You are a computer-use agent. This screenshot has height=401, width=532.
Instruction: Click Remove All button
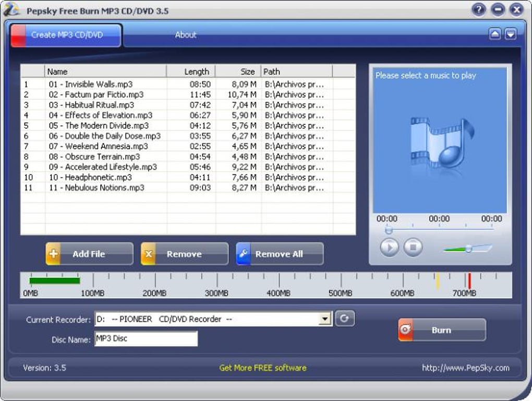[280, 254]
